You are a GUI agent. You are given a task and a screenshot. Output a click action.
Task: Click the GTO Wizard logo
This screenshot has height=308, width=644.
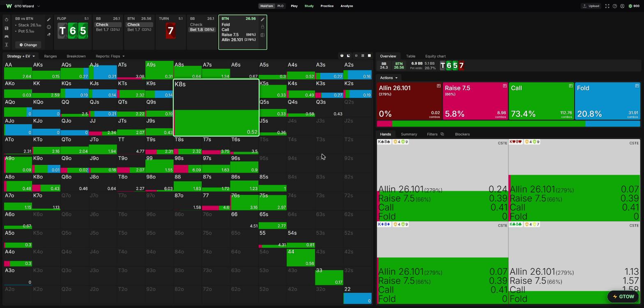pyautogui.click(x=9, y=6)
